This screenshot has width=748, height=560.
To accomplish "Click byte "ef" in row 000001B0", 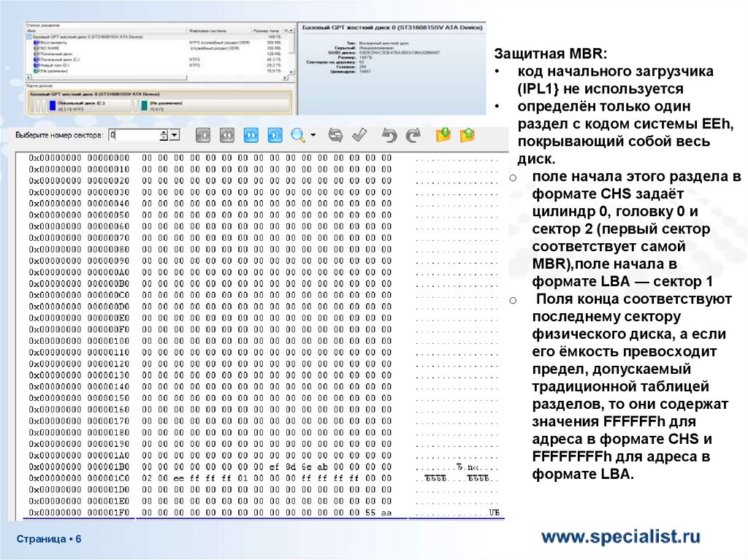I will click(x=275, y=467).
